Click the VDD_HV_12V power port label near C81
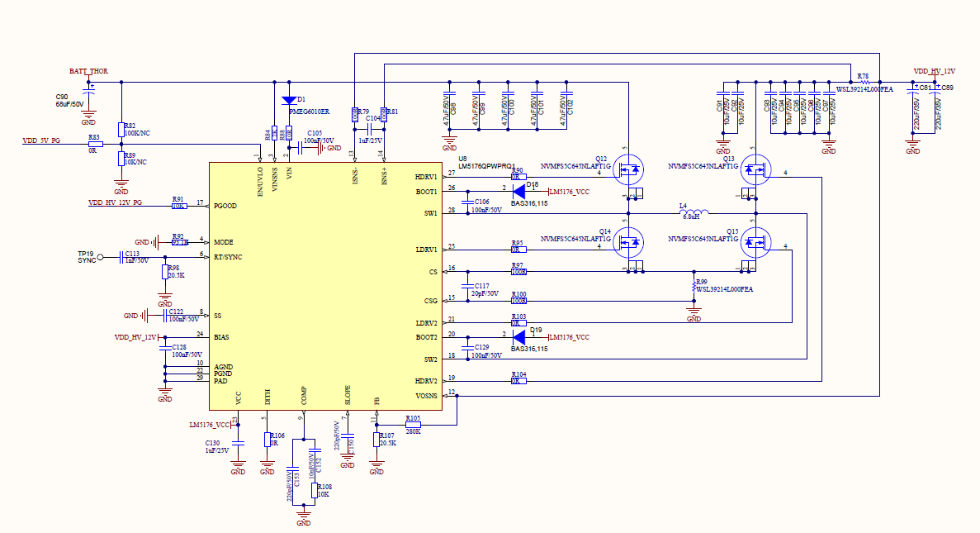The height and width of the screenshot is (533, 980). coord(935,71)
